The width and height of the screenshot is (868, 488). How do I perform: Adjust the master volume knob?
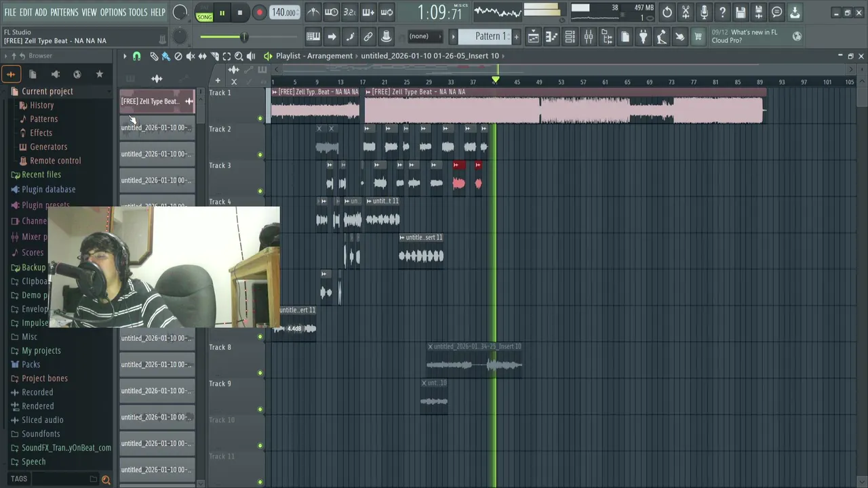click(x=180, y=12)
